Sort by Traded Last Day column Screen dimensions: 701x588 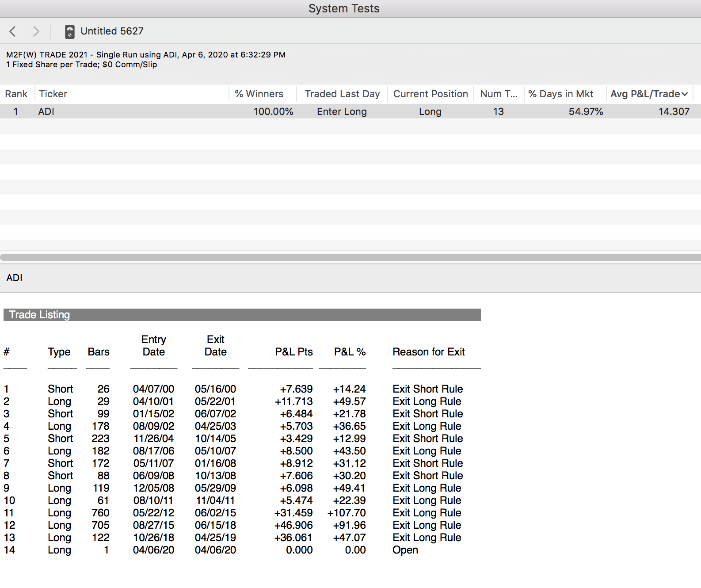(x=342, y=94)
